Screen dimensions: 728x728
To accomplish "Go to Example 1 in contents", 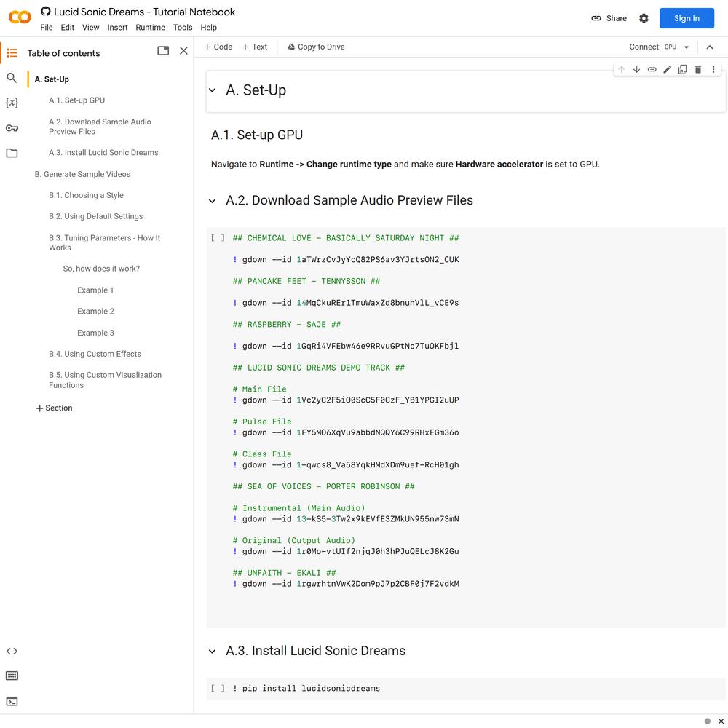I will pyautogui.click(x=95, y=290).
